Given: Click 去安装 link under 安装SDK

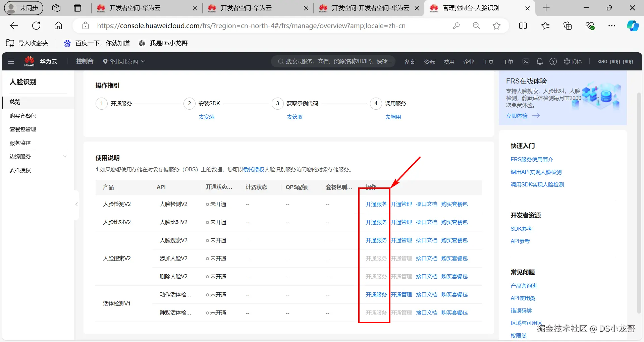Looking at the screenshot, I should (x=207, y=117).
